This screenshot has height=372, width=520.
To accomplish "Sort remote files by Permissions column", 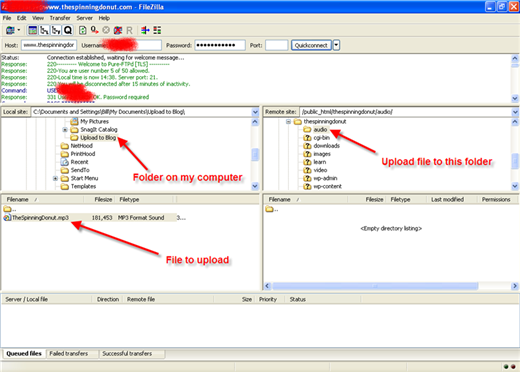I will tap(497, 199).
